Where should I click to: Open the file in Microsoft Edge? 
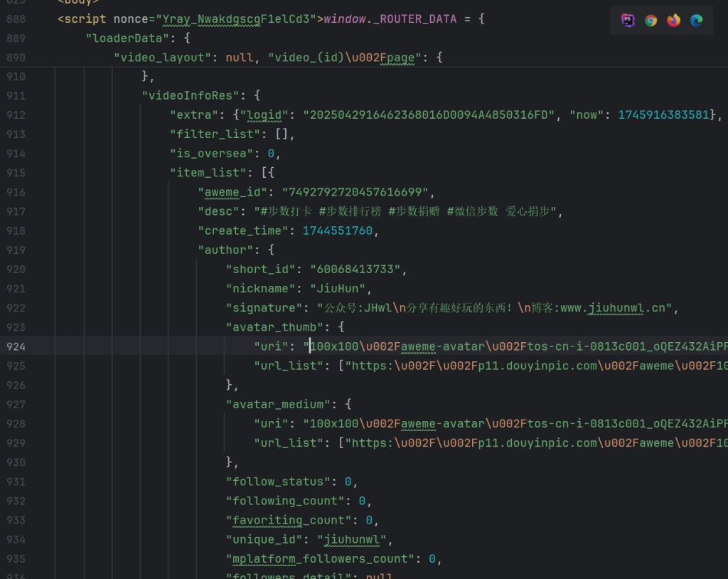(x=696, y=21)
